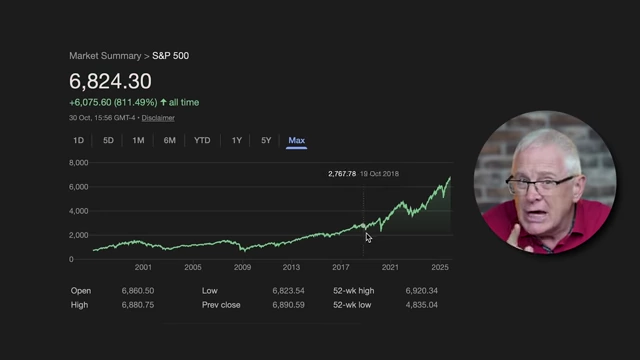Open the Disclaimer link

(158, 118)
